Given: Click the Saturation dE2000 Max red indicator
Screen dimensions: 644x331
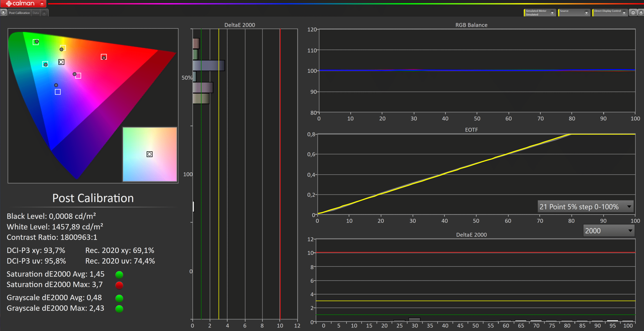Looking at the screenshot, I should 119,285.
